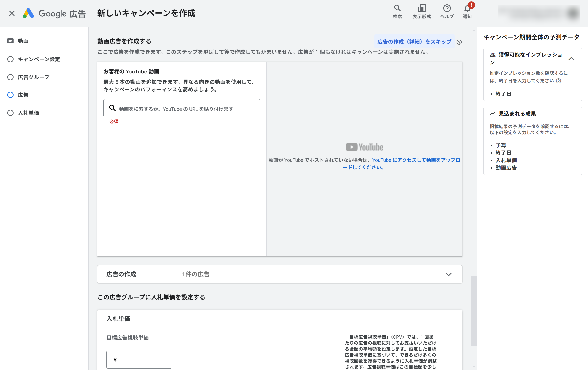Click the 動画 video camera icon
The height and width of the screenshot is (370, 588).
point(10,41)
